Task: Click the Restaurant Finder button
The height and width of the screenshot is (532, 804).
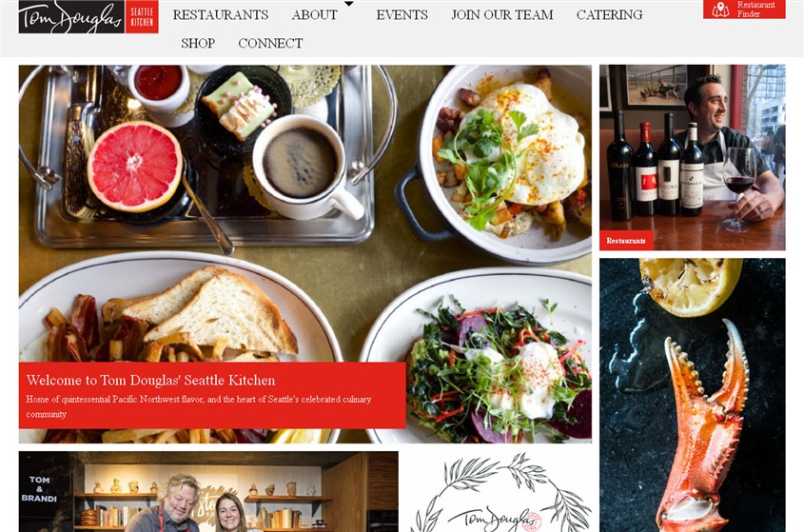Action: point(744,10)
